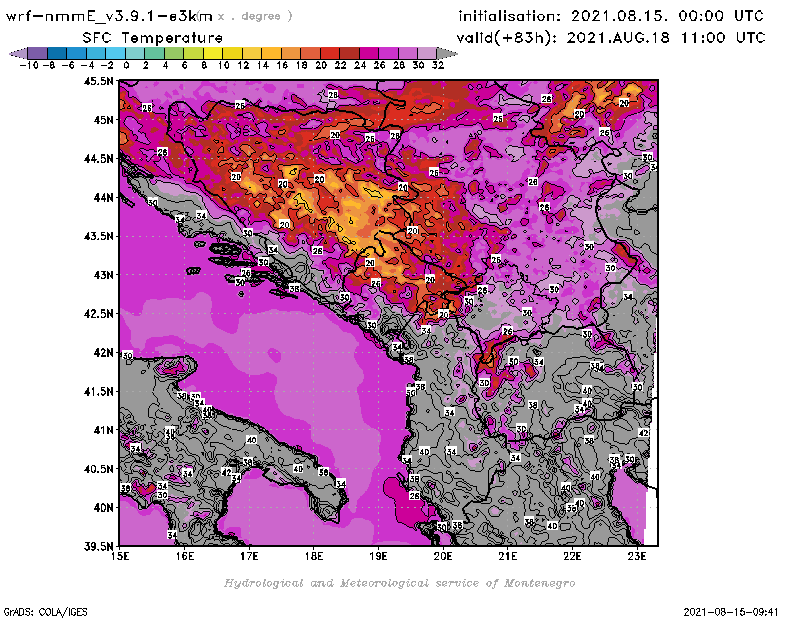Screen dimensions: 800x618
Task: Click the 12 label under the color legend
Action: click(243, 65)
